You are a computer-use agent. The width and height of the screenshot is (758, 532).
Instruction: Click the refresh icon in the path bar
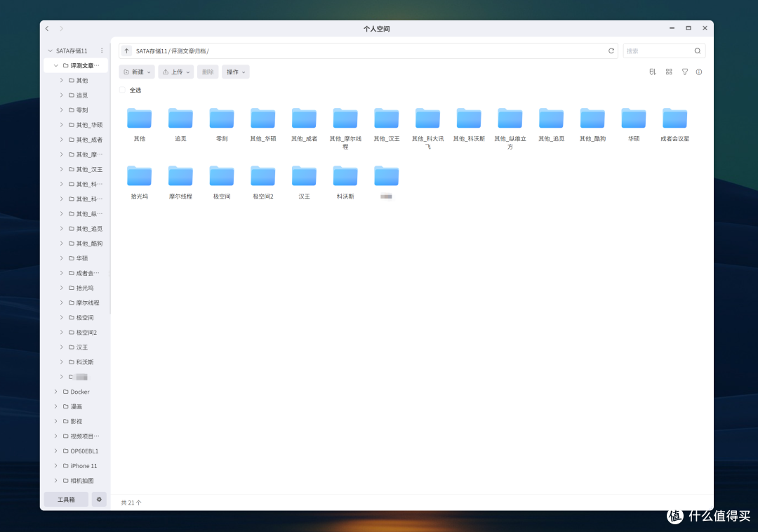click(611, 51)
